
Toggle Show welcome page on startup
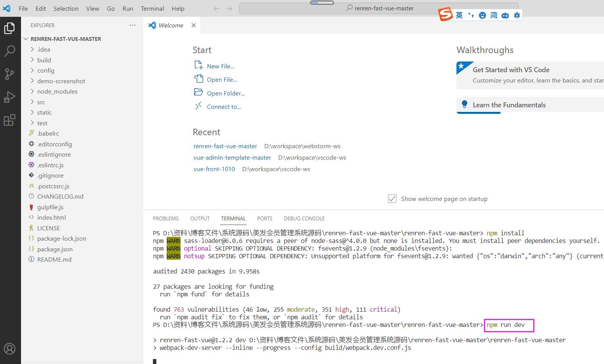392,199
